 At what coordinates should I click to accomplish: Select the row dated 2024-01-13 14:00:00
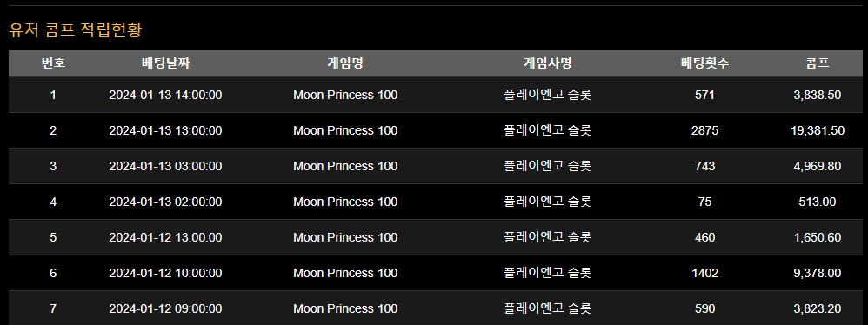(x=435, y=95)
